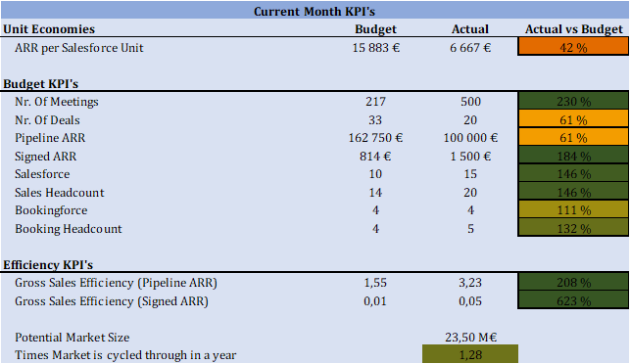Select Pipeline ARR budget value 162 750 €
This screenshot has height=364, width=630.
click(375, 138)
